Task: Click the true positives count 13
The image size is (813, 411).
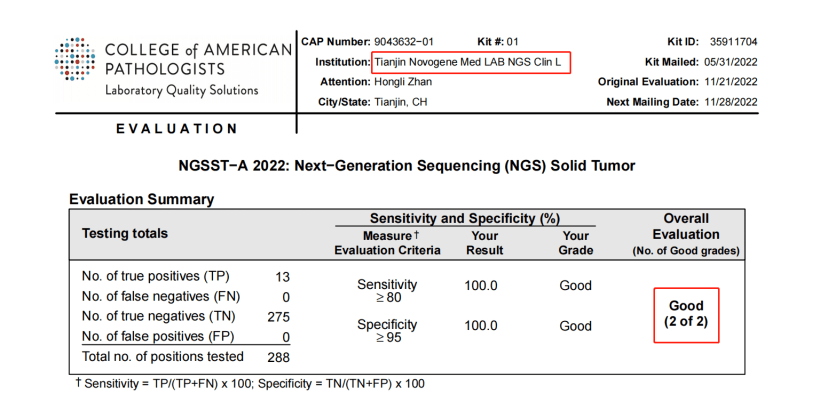Action: click(282, 275)
